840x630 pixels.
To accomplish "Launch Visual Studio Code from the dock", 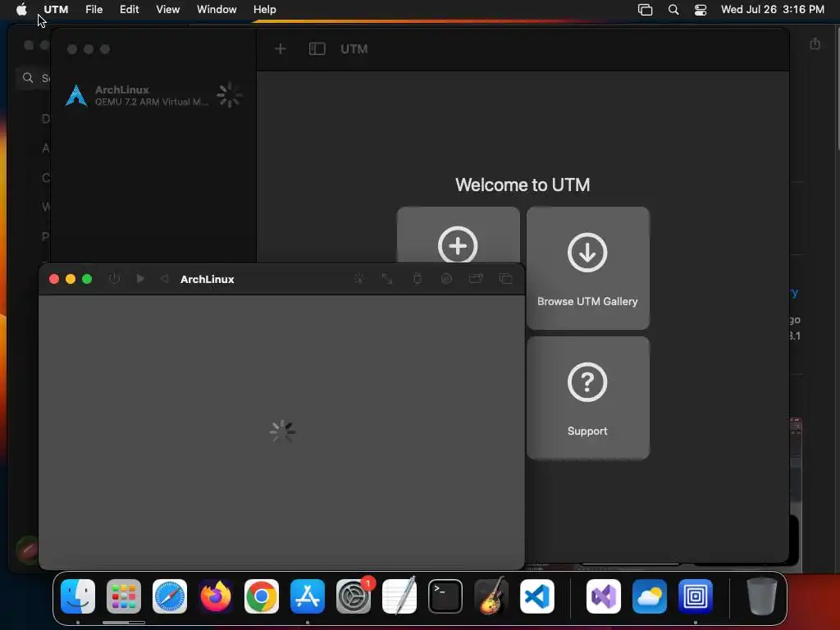I will (537, 596).
